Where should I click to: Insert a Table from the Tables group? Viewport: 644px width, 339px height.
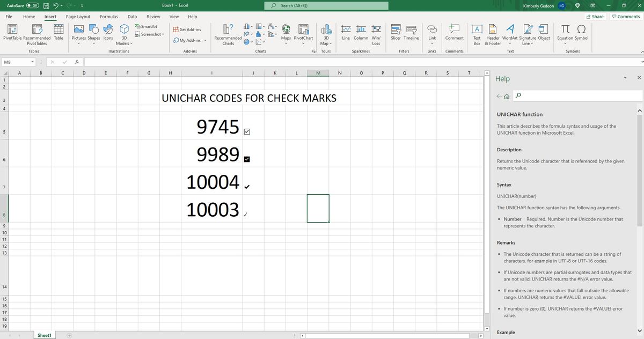pos(58,32)
